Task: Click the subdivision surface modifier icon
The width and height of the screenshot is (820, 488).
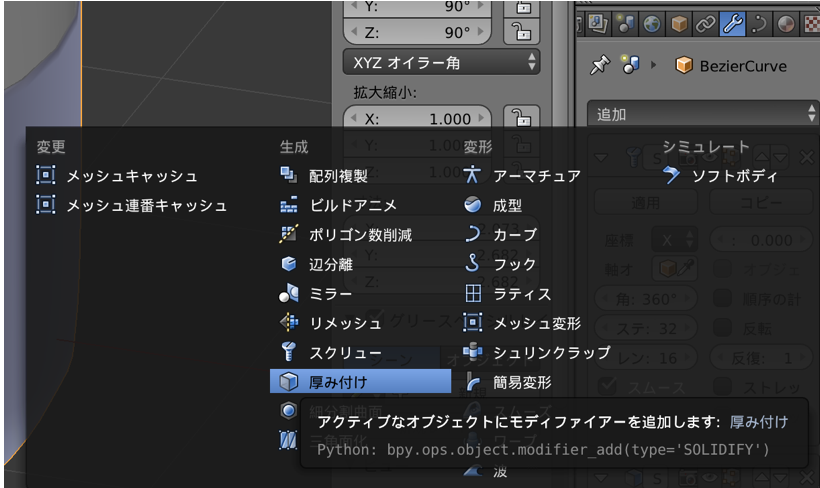Action: 288,411
